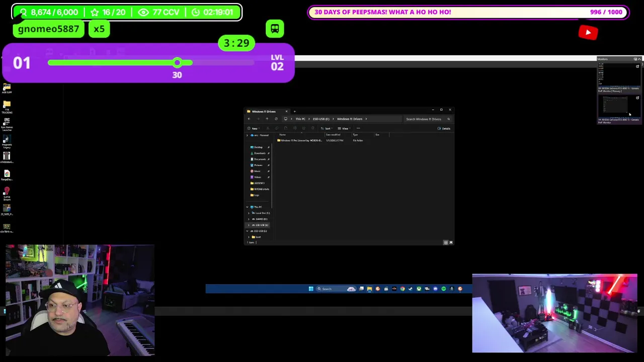Open the See more ellipsis menu

(358, 128)
